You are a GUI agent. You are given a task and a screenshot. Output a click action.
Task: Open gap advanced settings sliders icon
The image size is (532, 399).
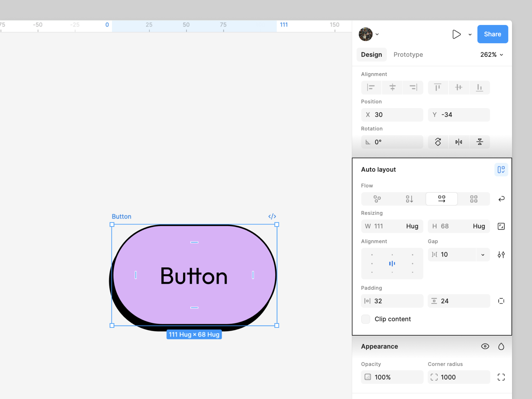[x=501, y=255]
